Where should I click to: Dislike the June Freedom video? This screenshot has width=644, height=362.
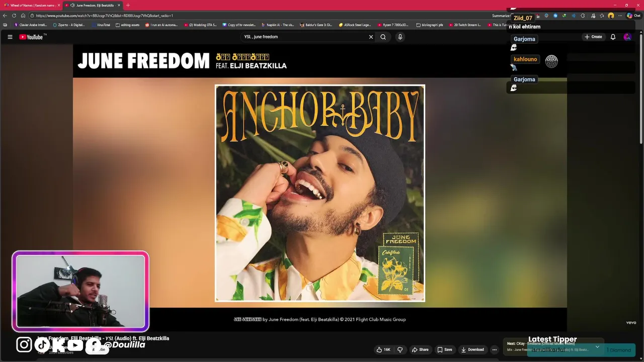coord(400,349)
